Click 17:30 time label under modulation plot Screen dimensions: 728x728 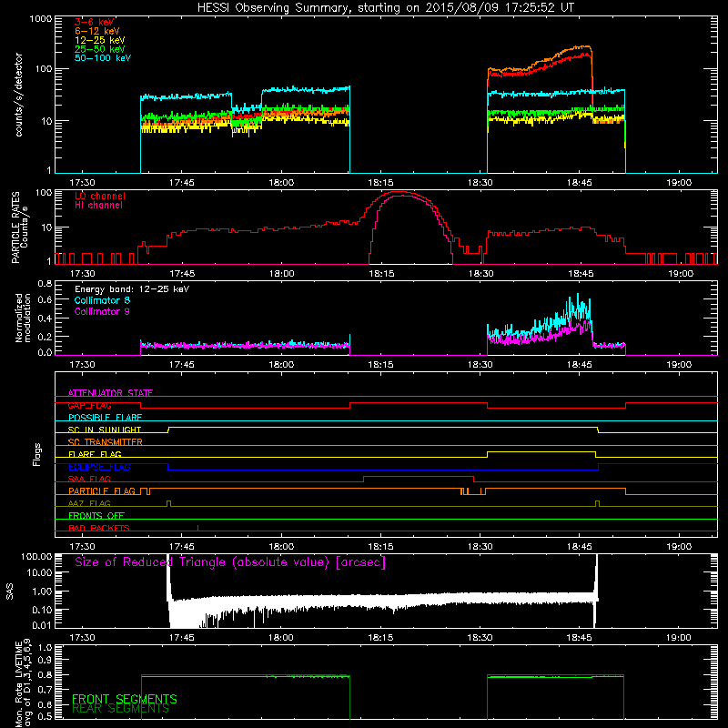(x=82, y=365)
